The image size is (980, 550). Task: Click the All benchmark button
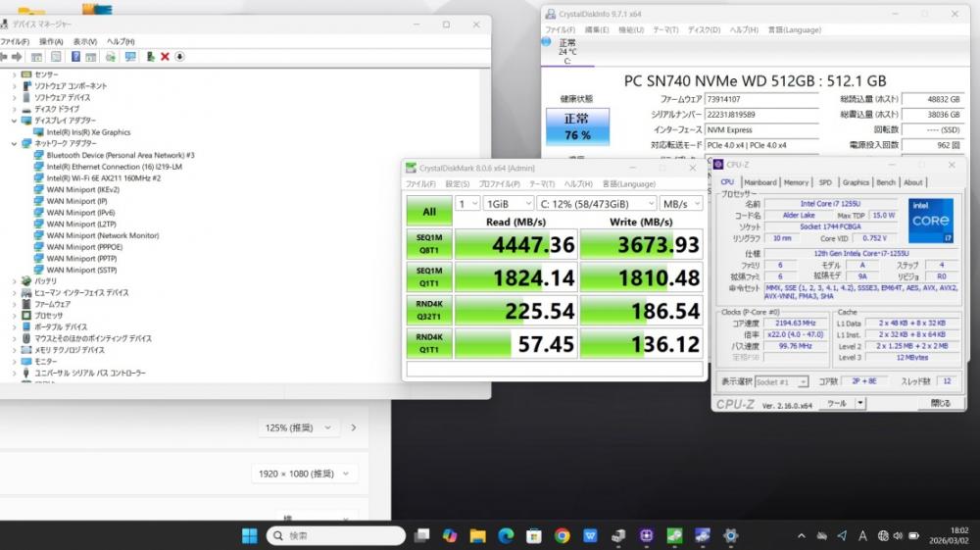[x=429, y=211]
